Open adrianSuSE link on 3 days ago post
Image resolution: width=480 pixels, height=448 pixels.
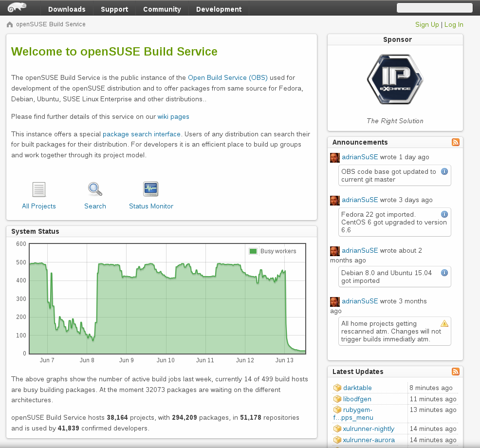tap(360, 200)
